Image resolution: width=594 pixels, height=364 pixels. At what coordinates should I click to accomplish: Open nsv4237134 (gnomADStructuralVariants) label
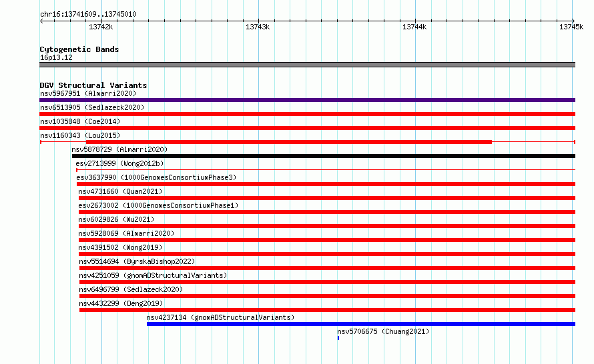point(220,317)
